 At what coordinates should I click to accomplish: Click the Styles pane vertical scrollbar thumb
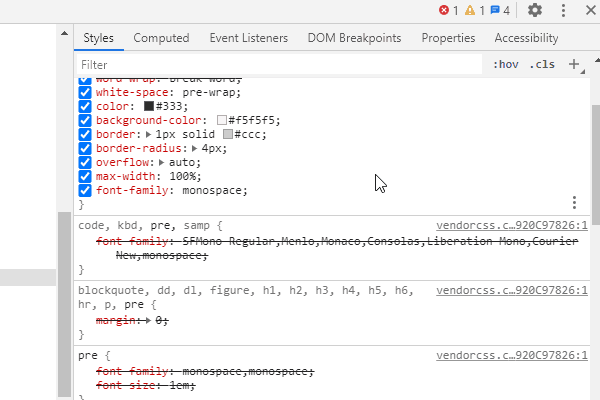(596, 165)
